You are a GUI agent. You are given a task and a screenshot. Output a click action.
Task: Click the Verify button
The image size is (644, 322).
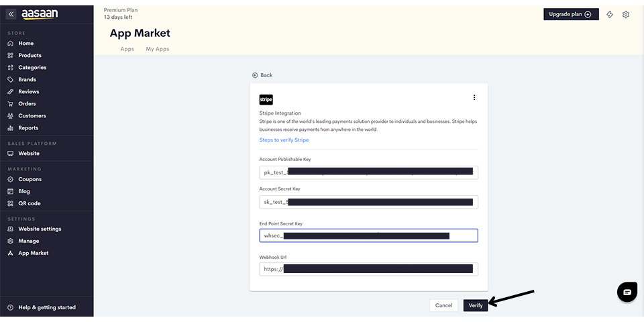pos(476,305)
